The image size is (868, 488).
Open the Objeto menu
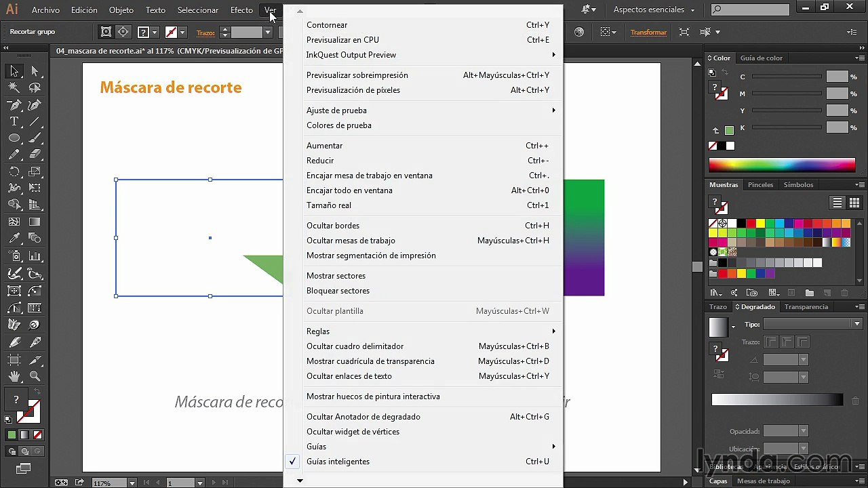(121, 10)
